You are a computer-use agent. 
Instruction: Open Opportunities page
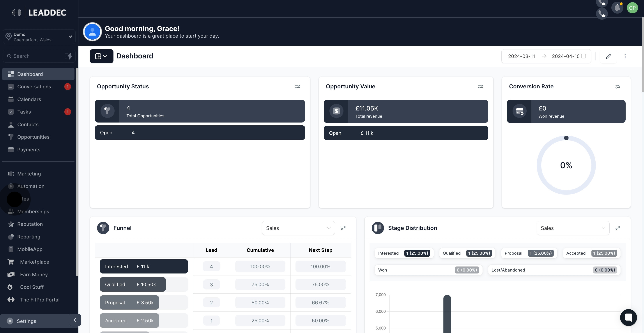pyautogui.click(x=38, y=137)
